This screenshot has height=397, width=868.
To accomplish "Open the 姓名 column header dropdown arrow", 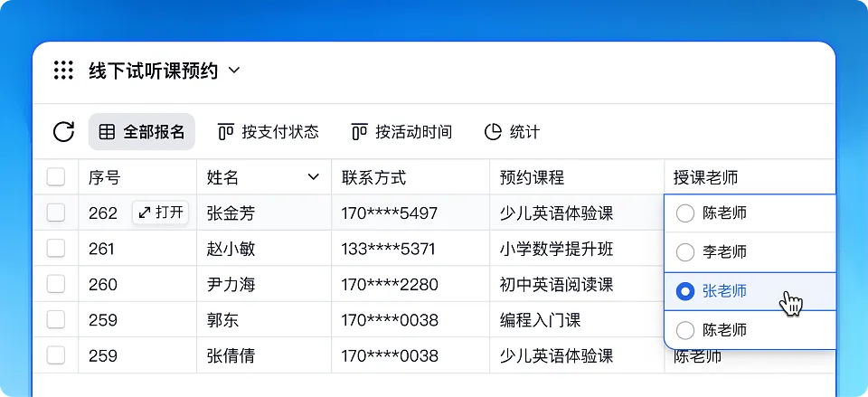I will click(x=314, y=177).
